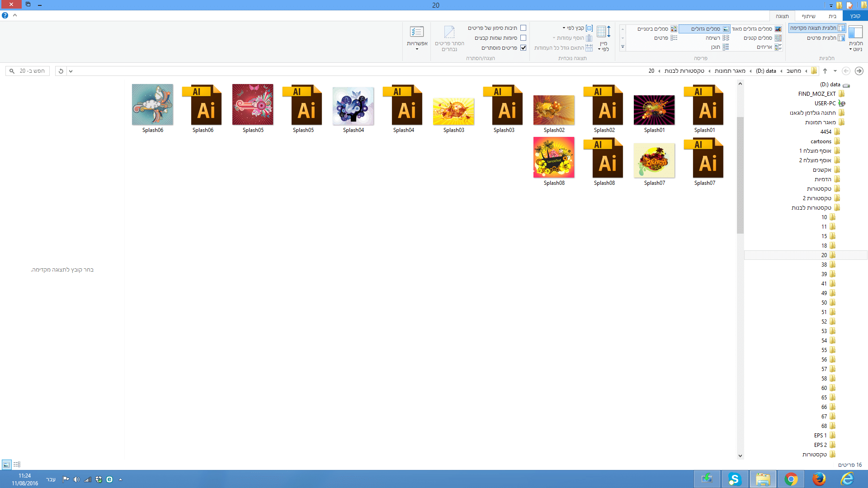Uncheck the hidden items checkbox
Image resolution: width=868 pixels, height=488 pixels.
click(x=523, y=48)
